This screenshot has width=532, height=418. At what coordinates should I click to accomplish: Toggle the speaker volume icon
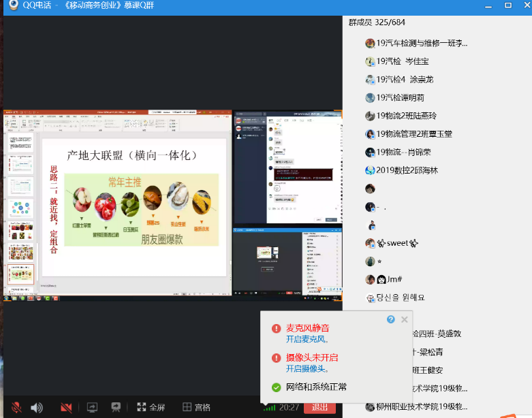(36, 407)
